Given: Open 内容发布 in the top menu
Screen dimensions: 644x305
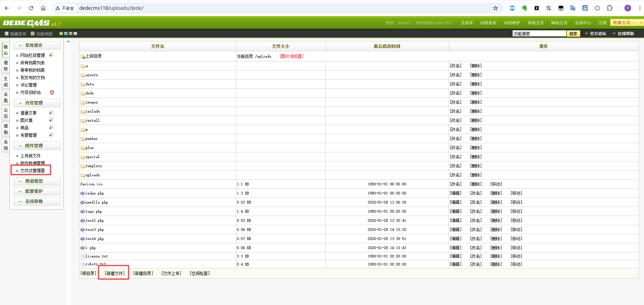Looking at the screenshot, I should point(488,23).
